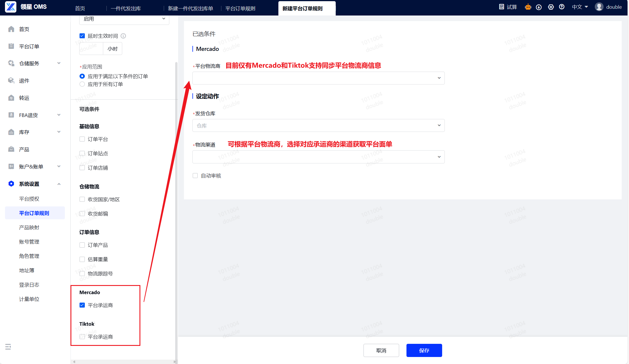Image resolution: width=629 pixels, height=364 pixels.
Task: Switch to the 一件代发出库 tab
Action: pos(126,8)
